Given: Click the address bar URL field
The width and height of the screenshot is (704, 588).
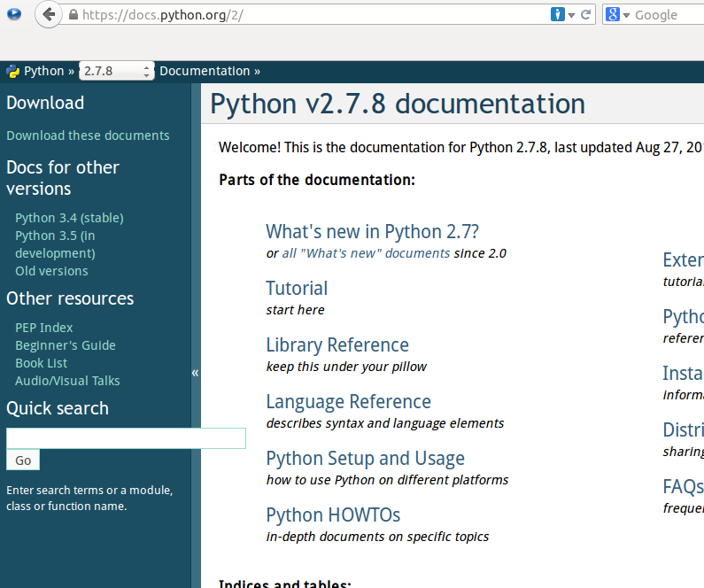Looking at the screenshot, I should pyautogui.click(x=310, y=15).
